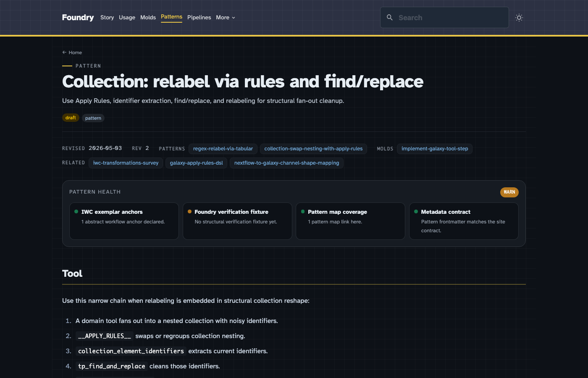Click orange status dot of Foundry verification fixture
This screenshot has width=588, height=378.
click(x=190, y=212)
